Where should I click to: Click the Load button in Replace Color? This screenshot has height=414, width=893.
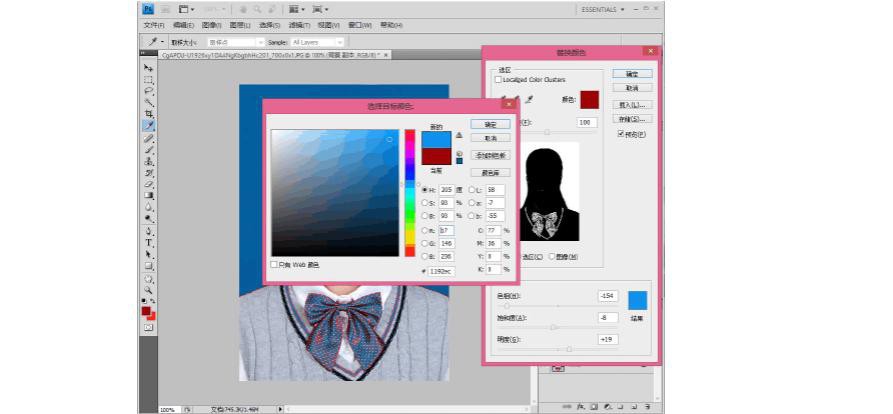(x=632, y=105)
